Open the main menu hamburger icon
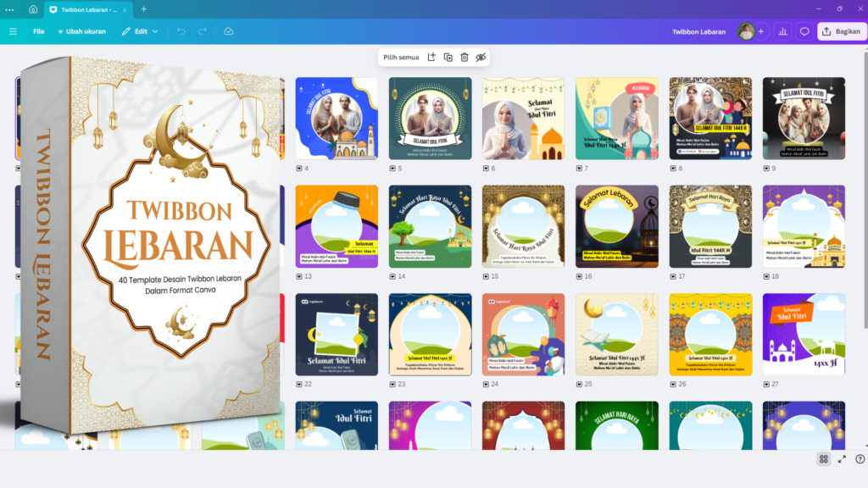The width and height of the screenshot is (868, 488). tap(13, 31)
